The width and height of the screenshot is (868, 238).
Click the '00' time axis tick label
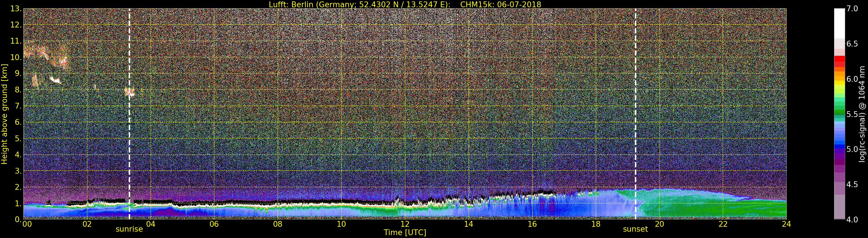27,224
